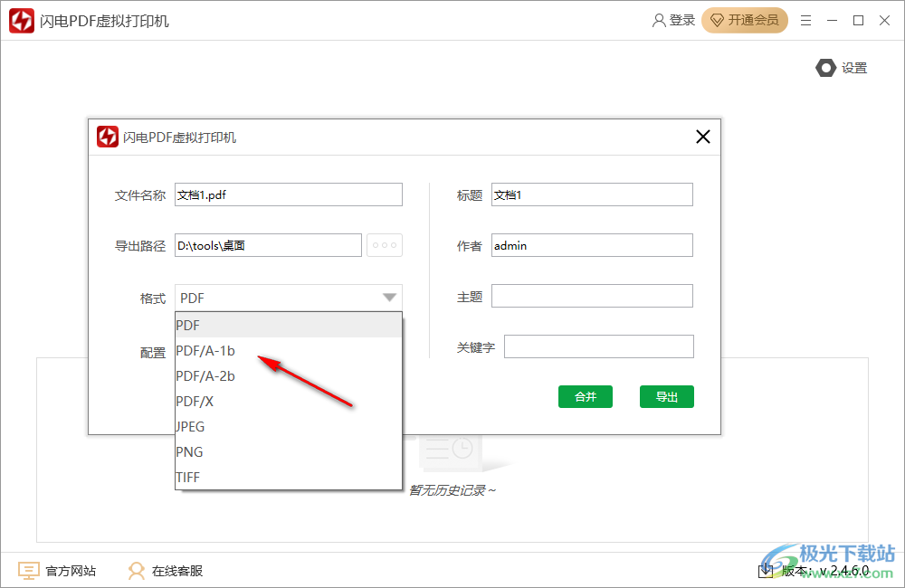905x588 pixels.
Task: Select JPEG from the format list
Action: (289, 427)
